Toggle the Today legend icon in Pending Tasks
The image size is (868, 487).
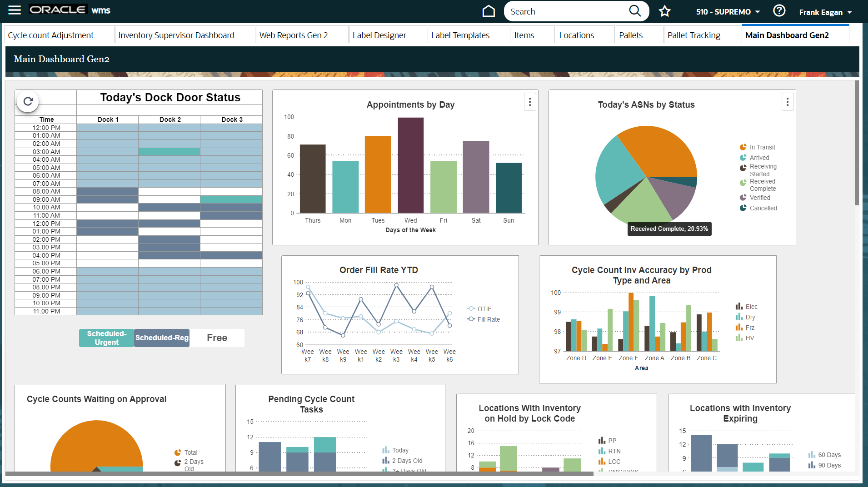pos(386,450)
